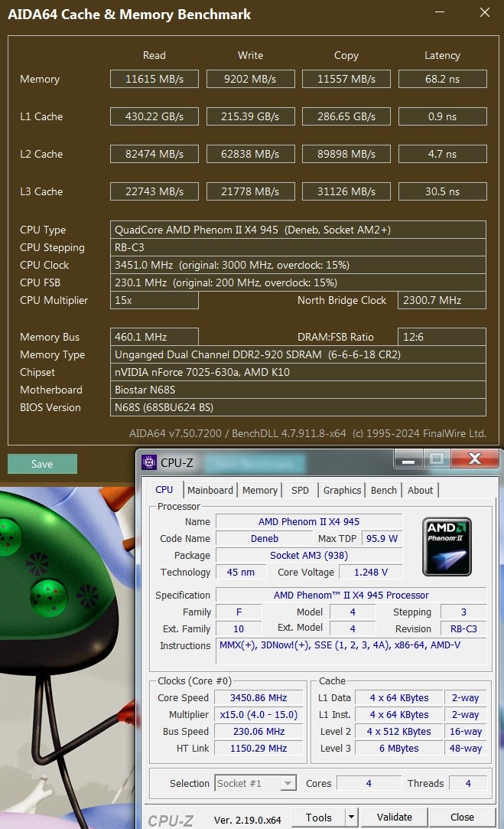
Task: Click the L1 Cache Read 430.22 GB/s value
Action: click(154, 116)
